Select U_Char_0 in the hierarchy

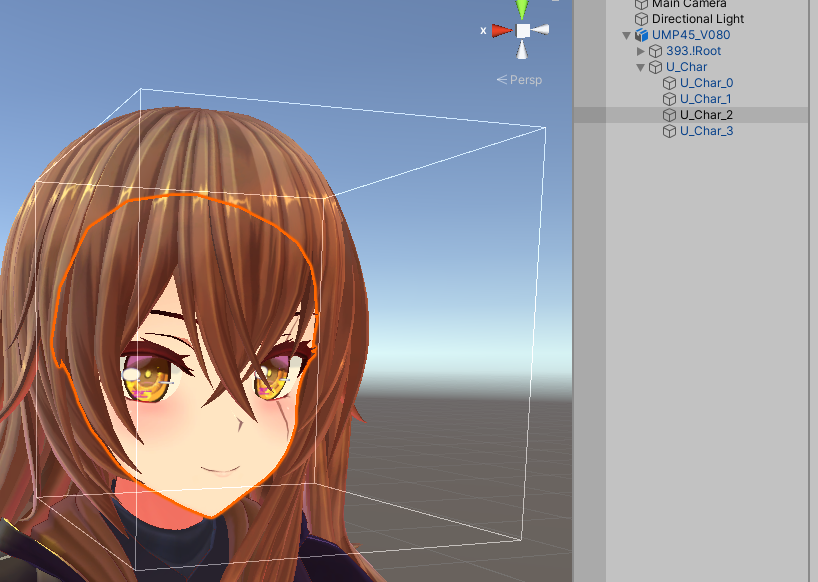tap(706, 83)
